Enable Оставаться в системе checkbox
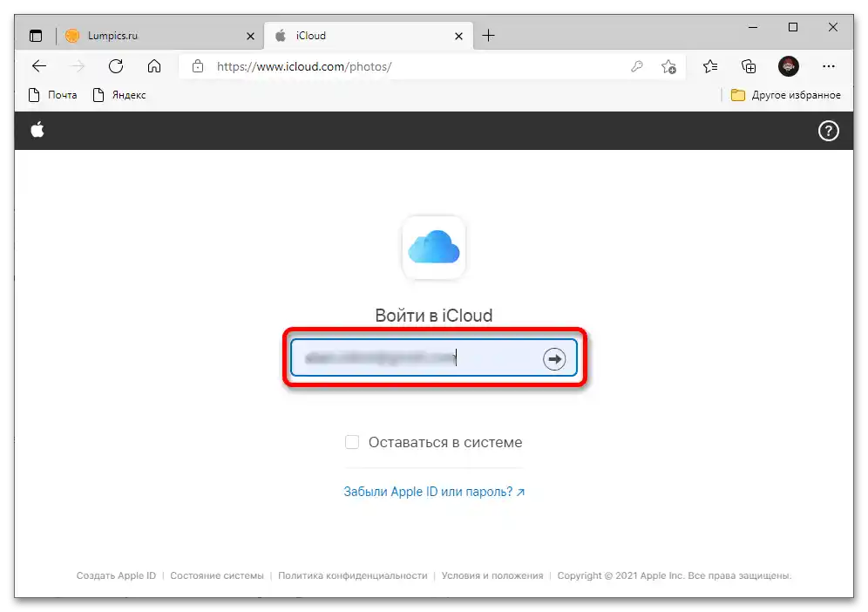The height and width of the screenshot is (612, 868). coord(352,442)
